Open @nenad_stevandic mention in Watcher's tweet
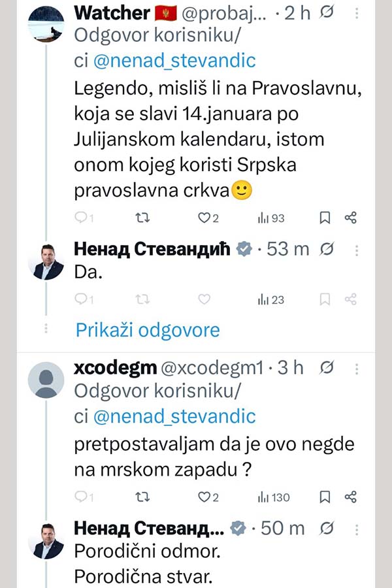This screenshot has height=588, width=392. (175, 61)
